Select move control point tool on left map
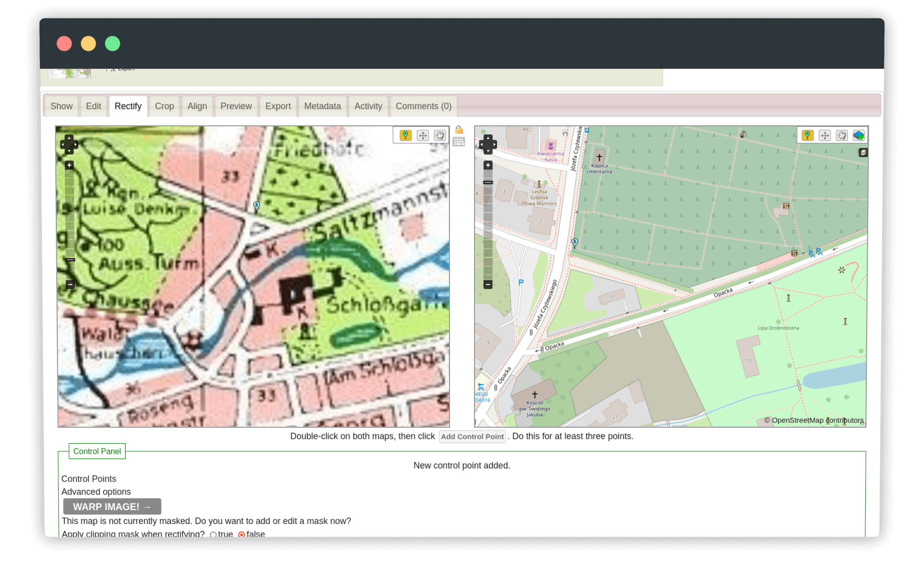Image resolution: width=924 pixels, height=578 pixels. 423,135
